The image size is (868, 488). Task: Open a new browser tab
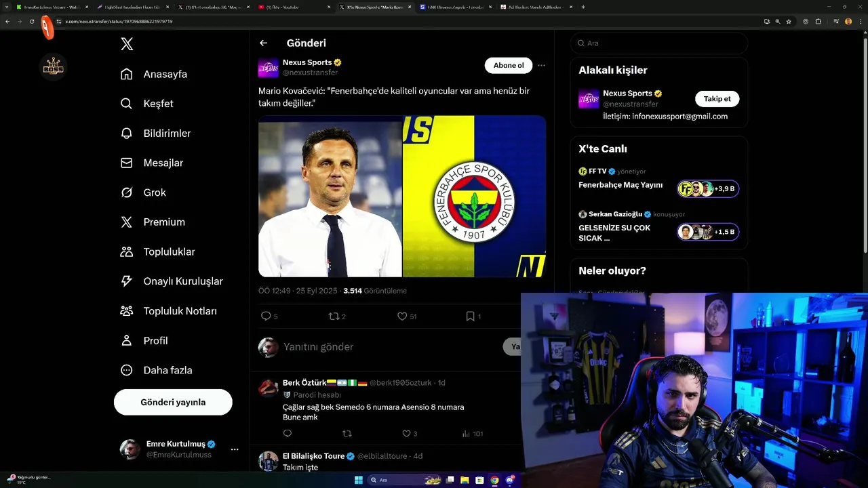(583, 7)
